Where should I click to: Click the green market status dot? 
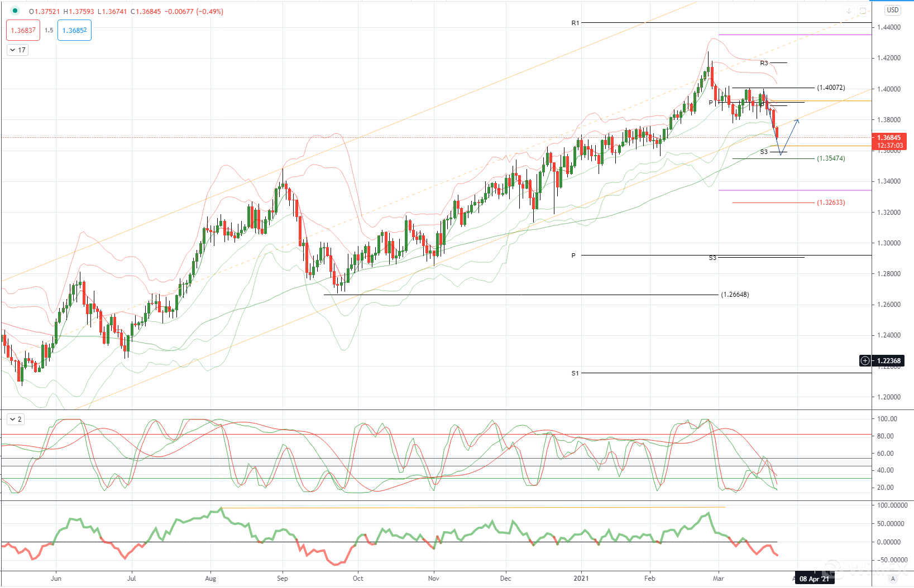click(x=15, y=11)
